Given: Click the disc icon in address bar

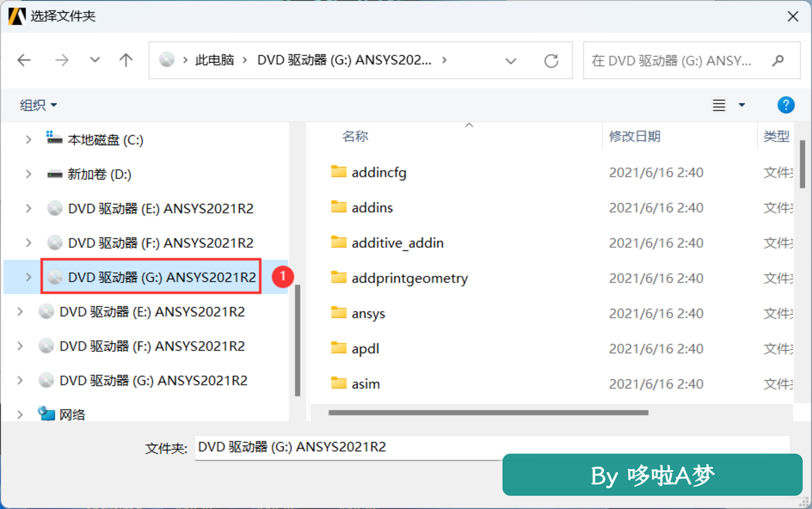Looking at the screenshot, I should pos(167,60).
